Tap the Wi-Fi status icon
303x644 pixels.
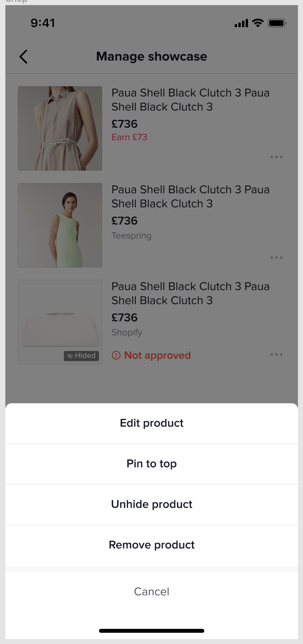pos(258,23)
